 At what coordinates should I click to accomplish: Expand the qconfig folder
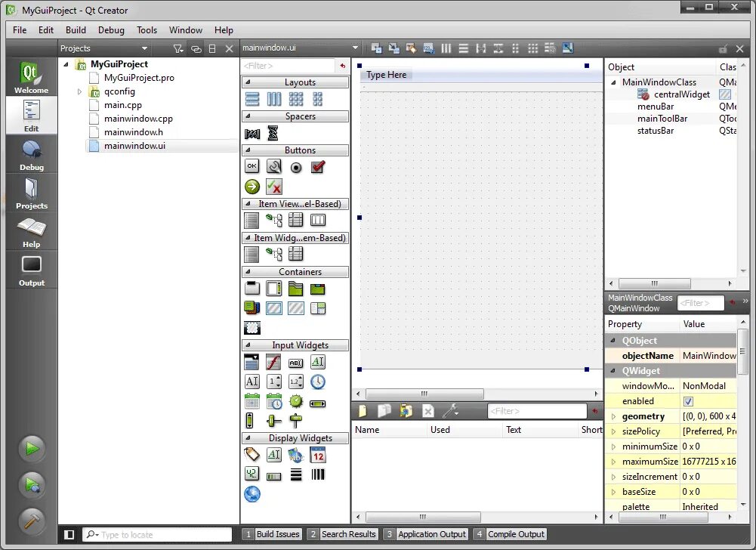pyautogui.click(x=79, y=91)
